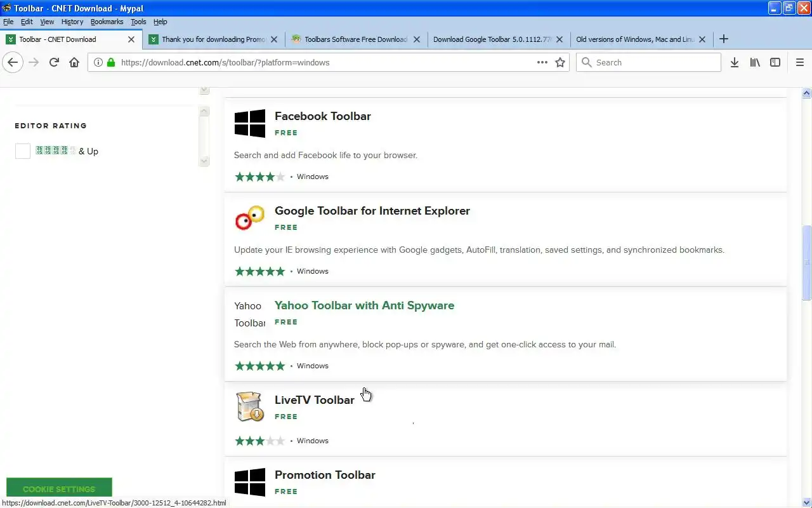Open page actions three-dot menu
The height and width of the screenshot is (508, 812).
pyautogui.click(x=542, y=62)
